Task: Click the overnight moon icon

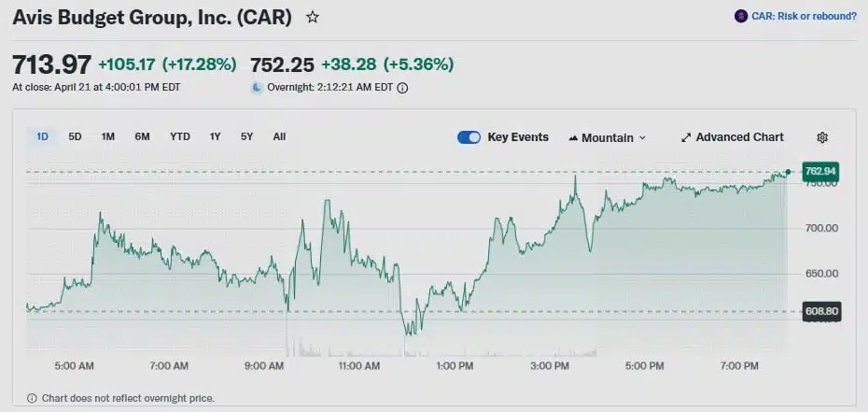Action: 257,88
